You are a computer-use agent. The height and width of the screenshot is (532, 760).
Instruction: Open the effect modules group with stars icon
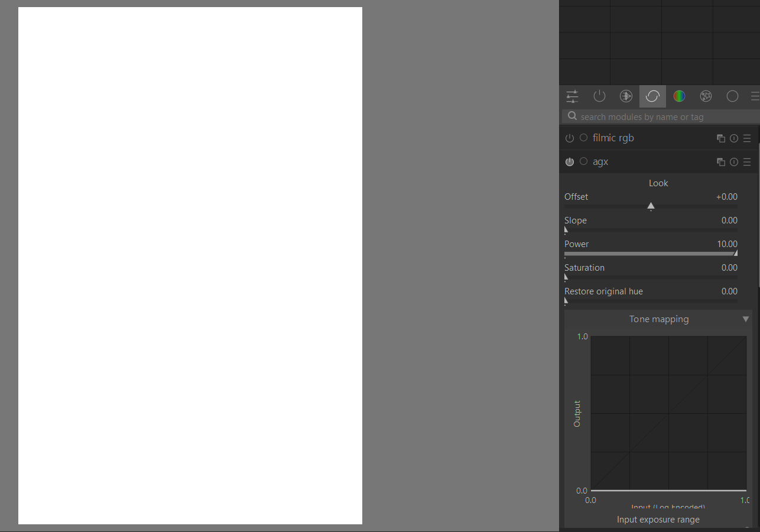tap(706, 96)
